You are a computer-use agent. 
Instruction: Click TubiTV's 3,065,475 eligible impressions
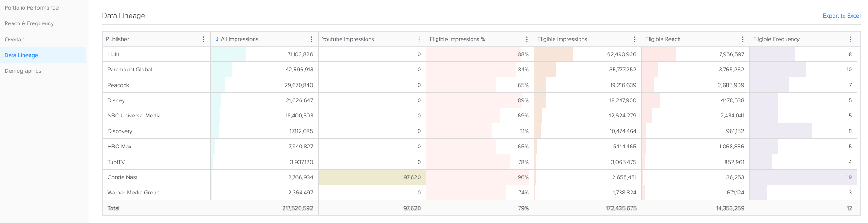point(624,162)
